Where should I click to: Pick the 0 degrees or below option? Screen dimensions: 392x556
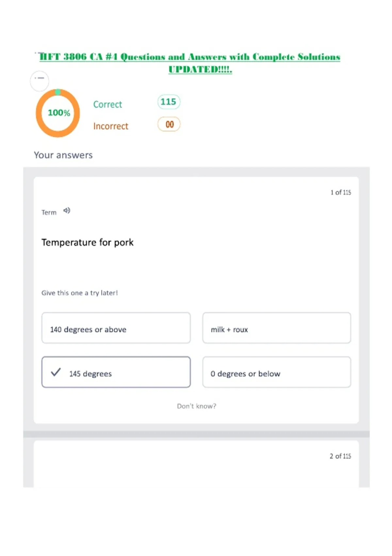pyautogui.click(x=277, y=372)
